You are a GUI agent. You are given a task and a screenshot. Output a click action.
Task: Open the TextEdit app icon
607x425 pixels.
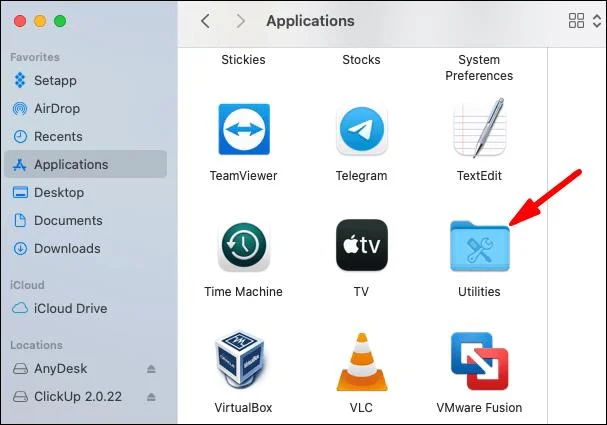tap(480, 128)
